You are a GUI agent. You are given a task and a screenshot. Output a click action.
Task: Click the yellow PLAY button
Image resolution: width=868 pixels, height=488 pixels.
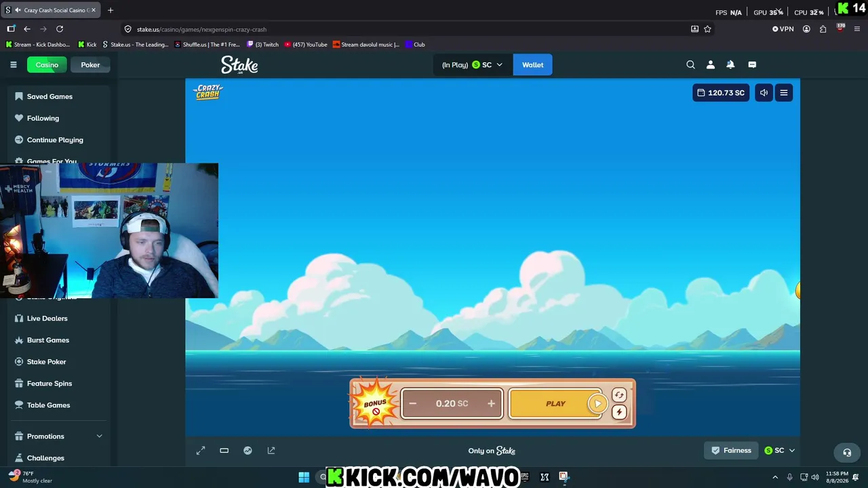pos(555,404)
